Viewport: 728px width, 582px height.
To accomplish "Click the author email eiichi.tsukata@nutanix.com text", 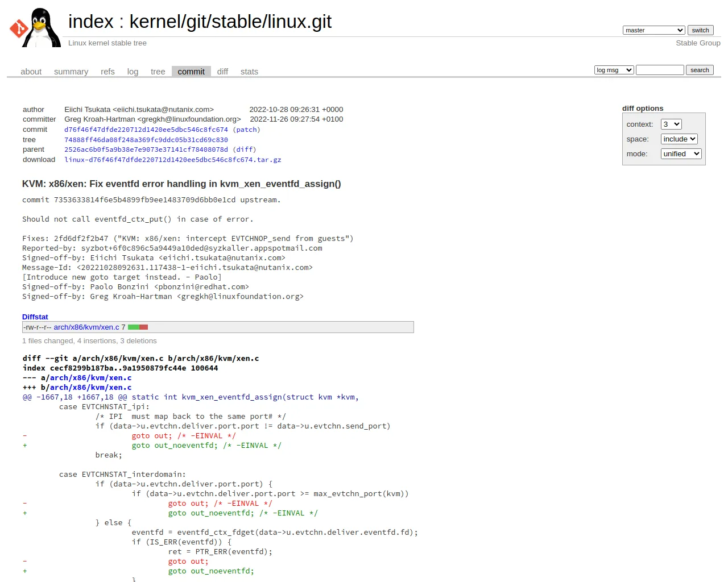I will [163, 110].
